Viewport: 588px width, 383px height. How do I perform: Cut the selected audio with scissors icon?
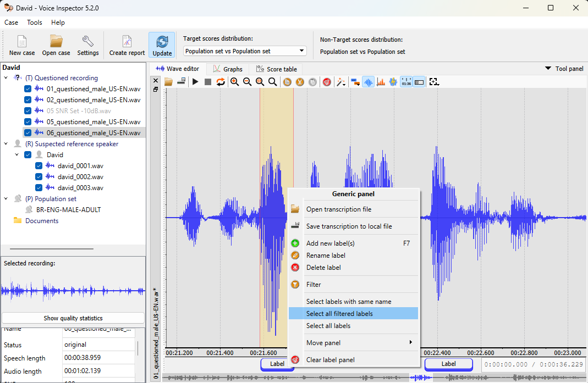300,82
